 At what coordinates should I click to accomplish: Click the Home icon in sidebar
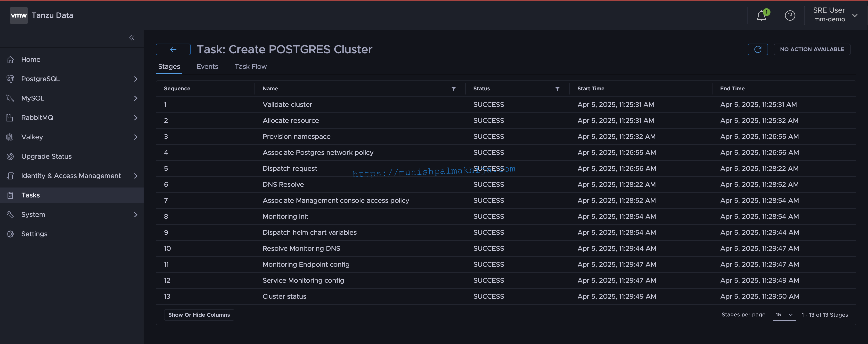10,60
